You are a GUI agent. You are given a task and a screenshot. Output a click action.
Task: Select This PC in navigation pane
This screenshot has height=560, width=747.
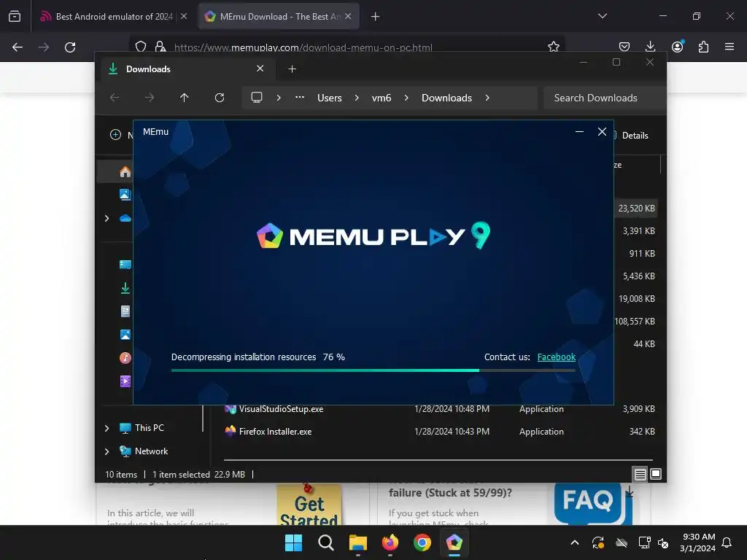click(149, 427)
